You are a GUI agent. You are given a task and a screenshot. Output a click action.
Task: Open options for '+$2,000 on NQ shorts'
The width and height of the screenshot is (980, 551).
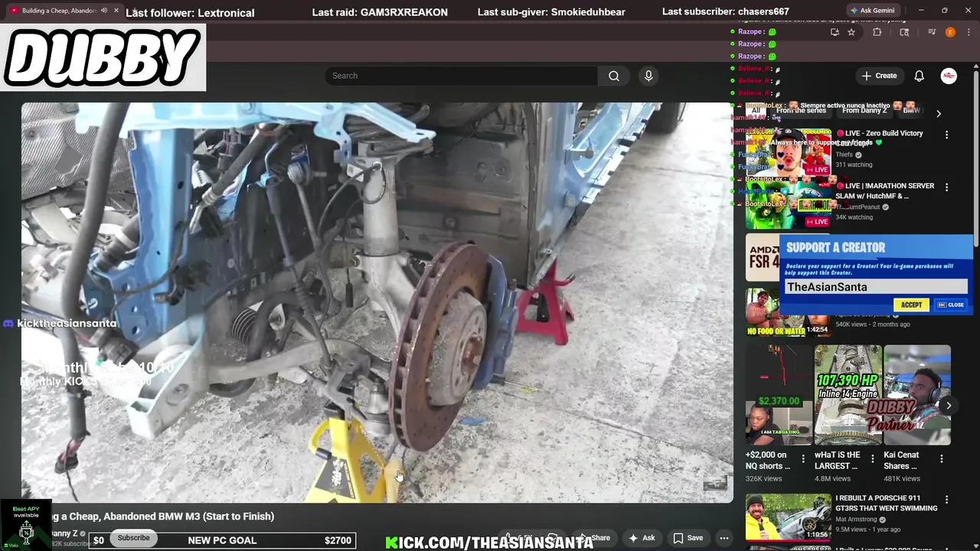click(803, 459)
